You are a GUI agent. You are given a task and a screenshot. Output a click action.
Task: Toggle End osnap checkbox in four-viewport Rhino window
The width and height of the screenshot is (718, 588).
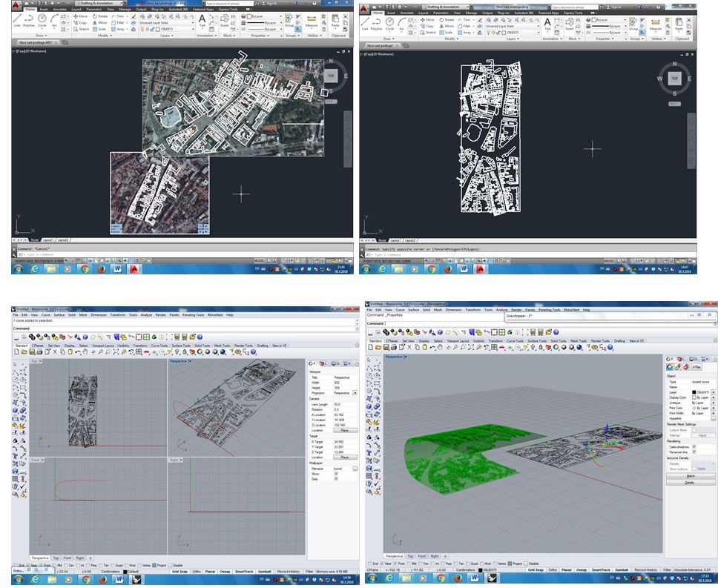(16, 565)
